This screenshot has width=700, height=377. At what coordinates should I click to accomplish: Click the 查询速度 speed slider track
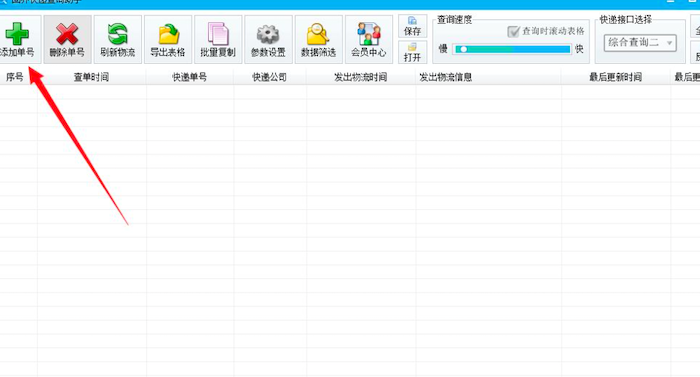point(512,49)
